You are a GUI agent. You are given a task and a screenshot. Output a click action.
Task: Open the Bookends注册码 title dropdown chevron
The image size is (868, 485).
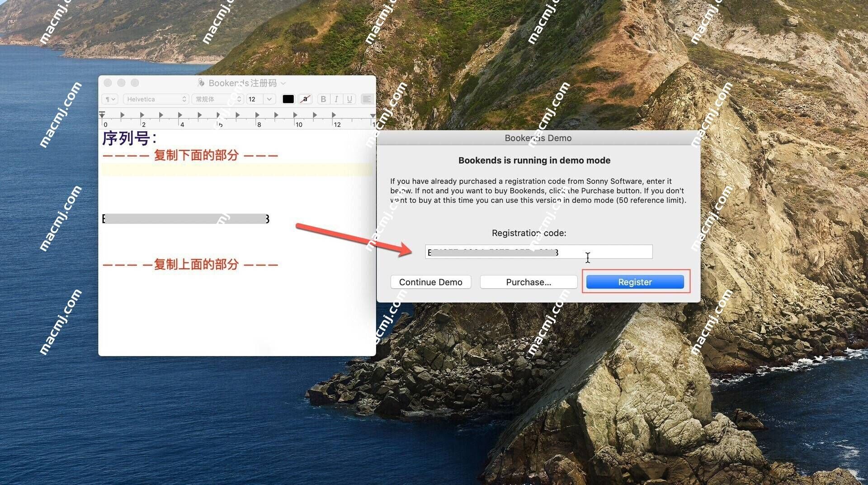(283, 83)
